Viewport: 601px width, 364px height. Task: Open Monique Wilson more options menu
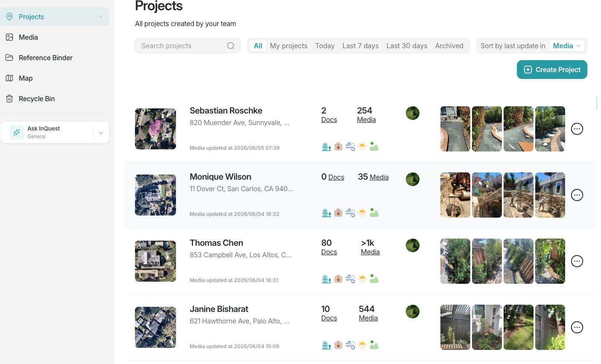coord(577,195)
